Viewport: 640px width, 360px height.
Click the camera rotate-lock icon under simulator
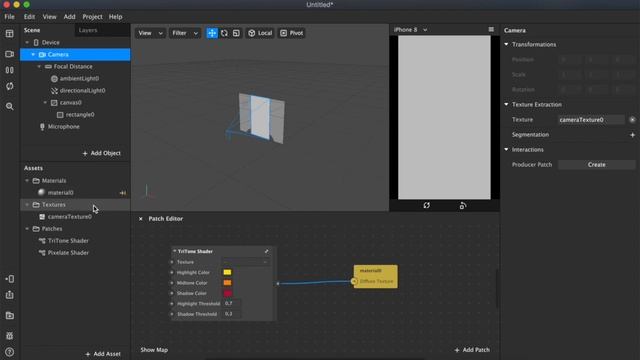click(x=462, y=205)
